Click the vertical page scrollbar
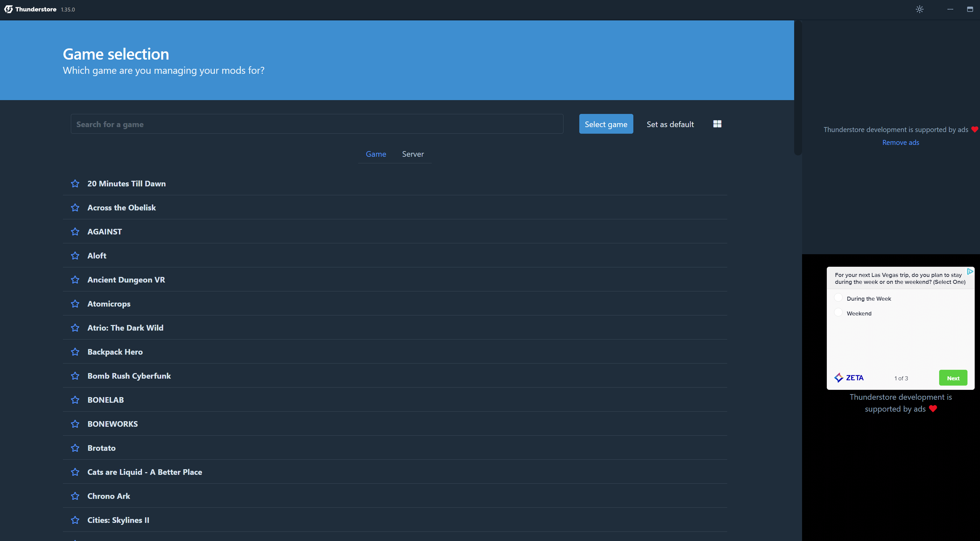This screenshot has width=980, height=541. [798, 88]
